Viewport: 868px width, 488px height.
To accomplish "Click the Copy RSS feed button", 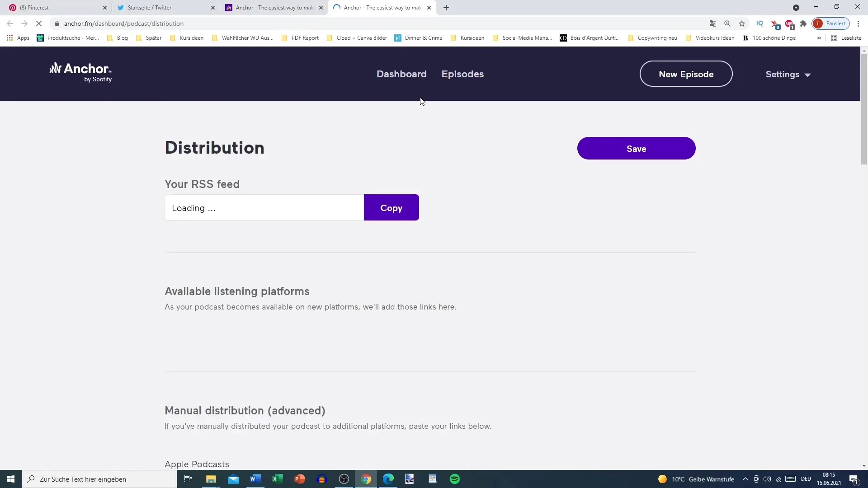I will tap(392, 208).
